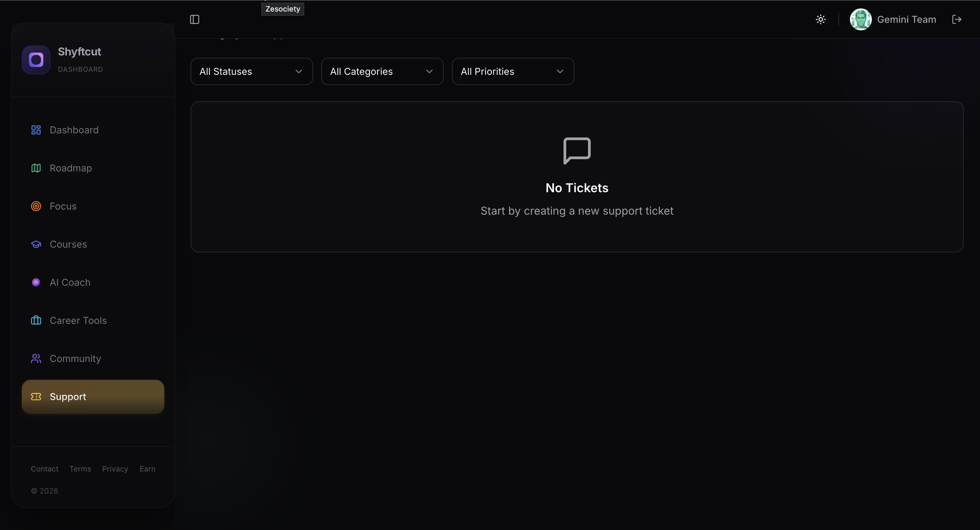This screenshot has height=530, width=980.
Task: Open the Contact footer link
Action: pyautogui.click(x=45, y=469)
